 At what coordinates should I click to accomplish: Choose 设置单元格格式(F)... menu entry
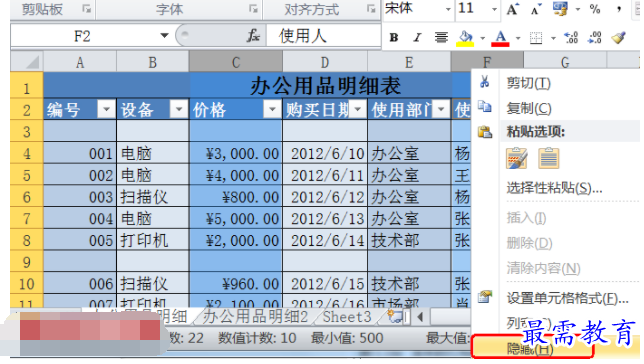pyautogui.click(x=567, y=298)
